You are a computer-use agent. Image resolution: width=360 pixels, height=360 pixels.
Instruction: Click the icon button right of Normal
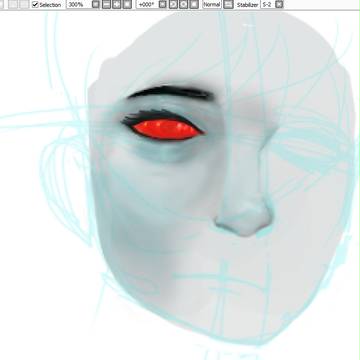tap(228, 5)
